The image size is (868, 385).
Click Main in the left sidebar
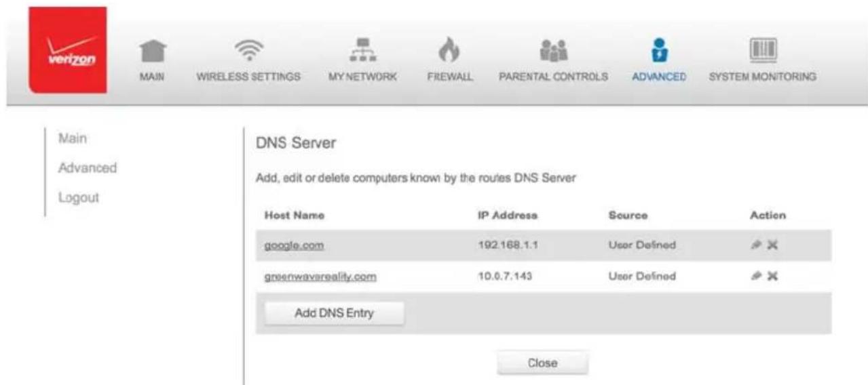click(x=73, y=138)
